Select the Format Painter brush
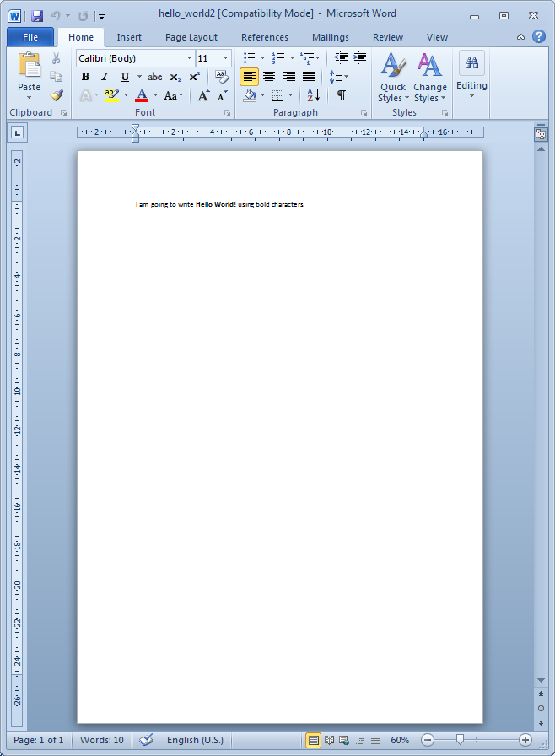This screenshot has width=555, height=756. click(57, 95)
